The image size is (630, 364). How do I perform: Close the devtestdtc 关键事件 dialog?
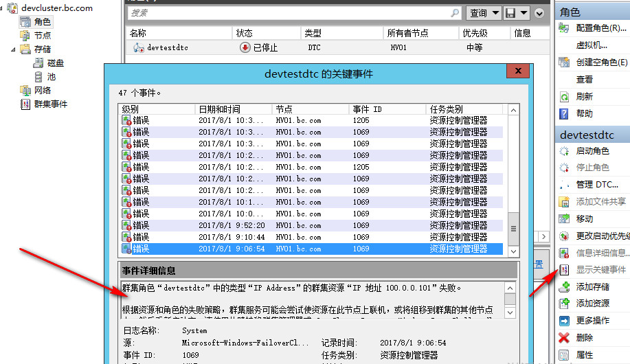tap(518, 71)
